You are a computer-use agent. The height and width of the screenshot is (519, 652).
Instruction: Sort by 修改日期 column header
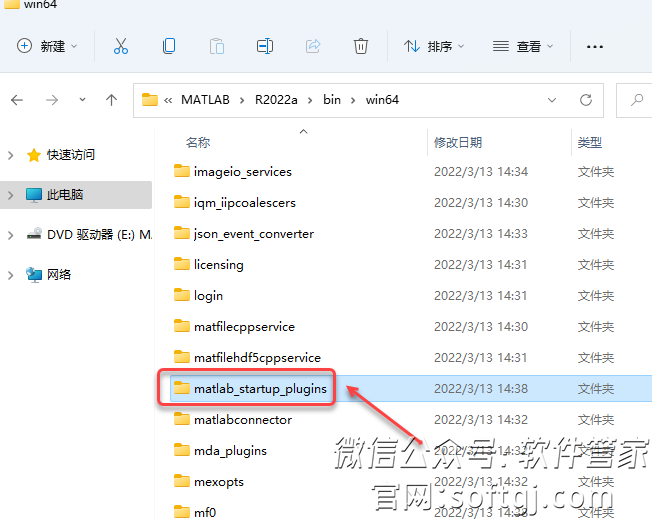458,143
